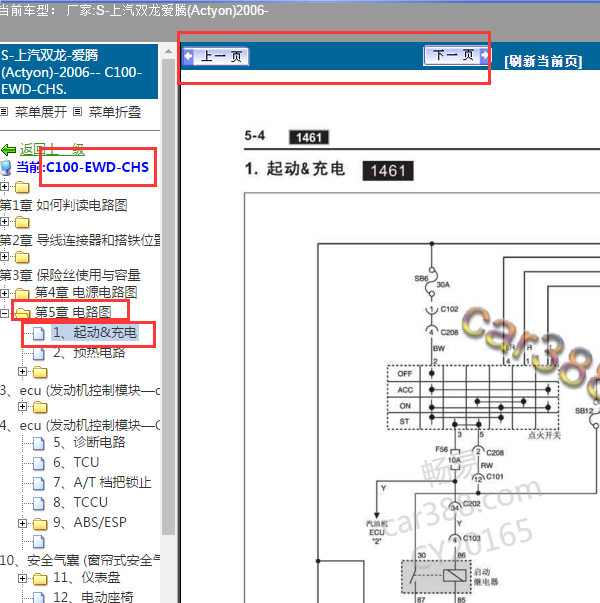This screenshot has width=600, height=603.
Task: Click the green back arrow icon
Action: (x=8, y=150)
